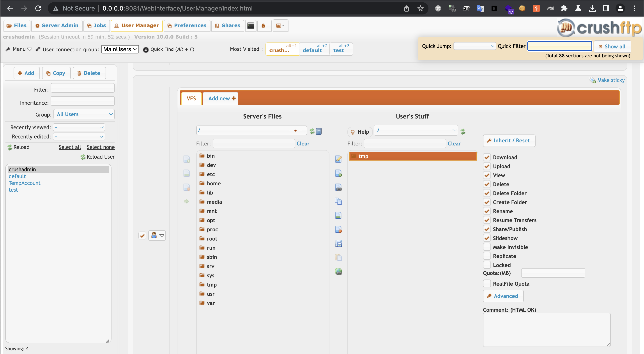Click the globe link icon in VFS toolbar
Viewport: 644px width, 354px height.
coord(338,271)
